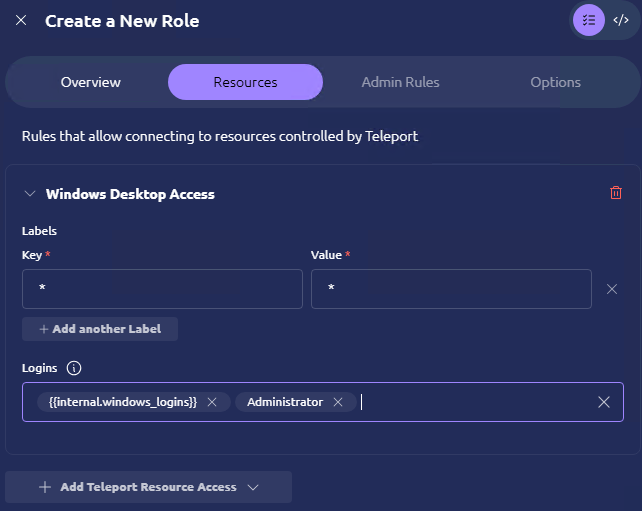Go to the Admin Rules tab
The width and height of the screenshot is (642, 511).
point(400,82)
